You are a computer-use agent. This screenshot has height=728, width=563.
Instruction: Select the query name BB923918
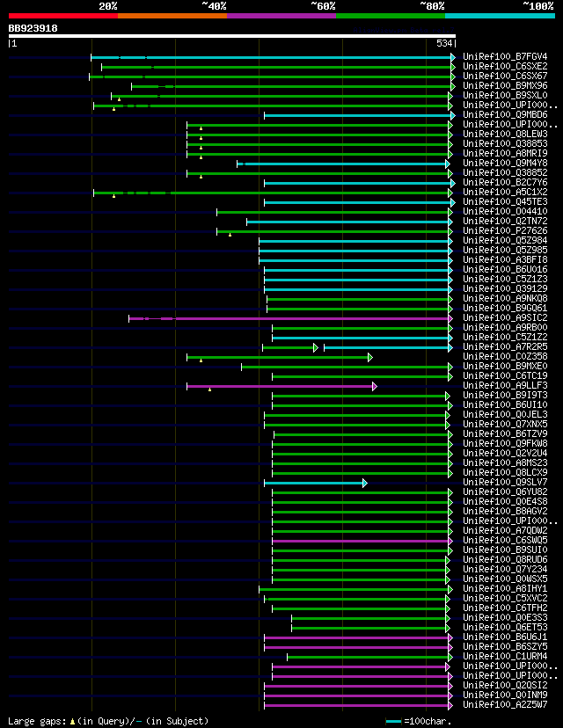(33, 28)
